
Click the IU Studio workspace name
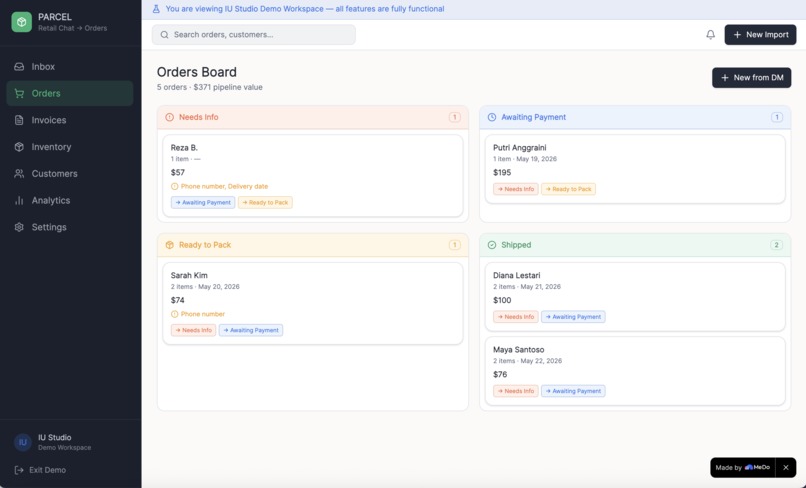(x=54, y=438)
